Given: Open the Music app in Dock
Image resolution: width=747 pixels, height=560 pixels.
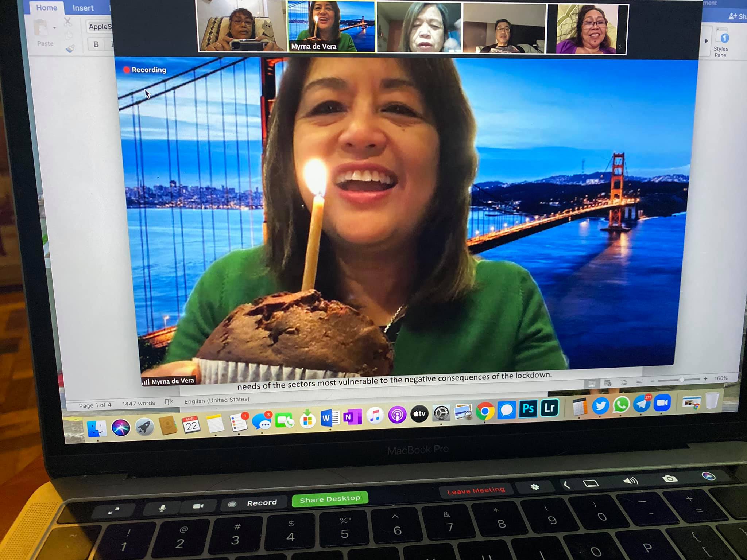Looking at the screenshot, I should (x=375, y=416).
